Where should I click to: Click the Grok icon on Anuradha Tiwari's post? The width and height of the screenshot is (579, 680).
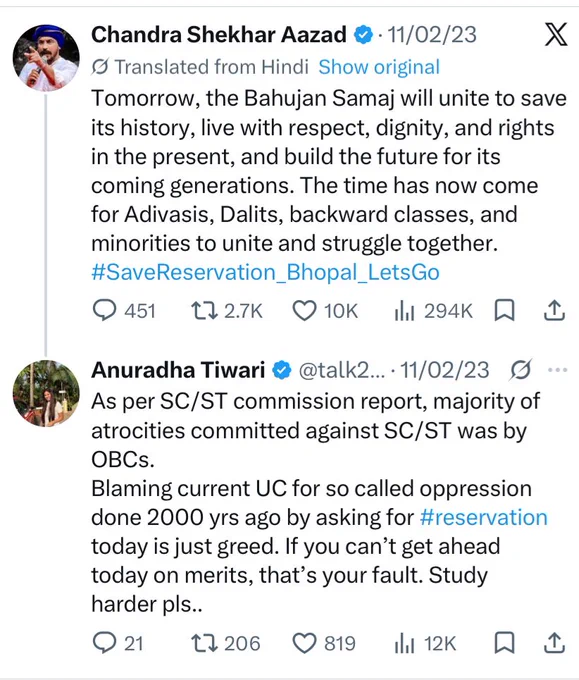520,370
